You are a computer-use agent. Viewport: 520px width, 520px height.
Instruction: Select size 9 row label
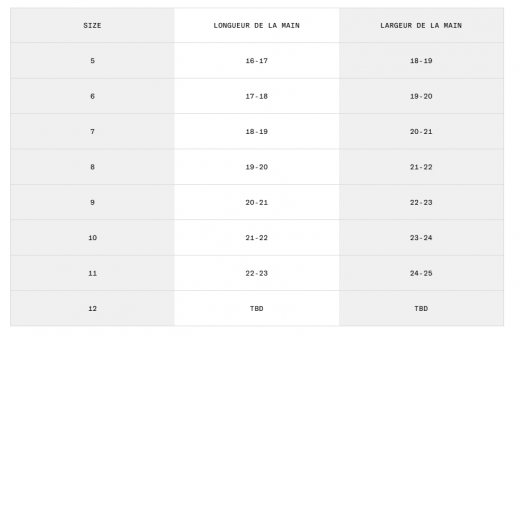(x=92, y=202)
